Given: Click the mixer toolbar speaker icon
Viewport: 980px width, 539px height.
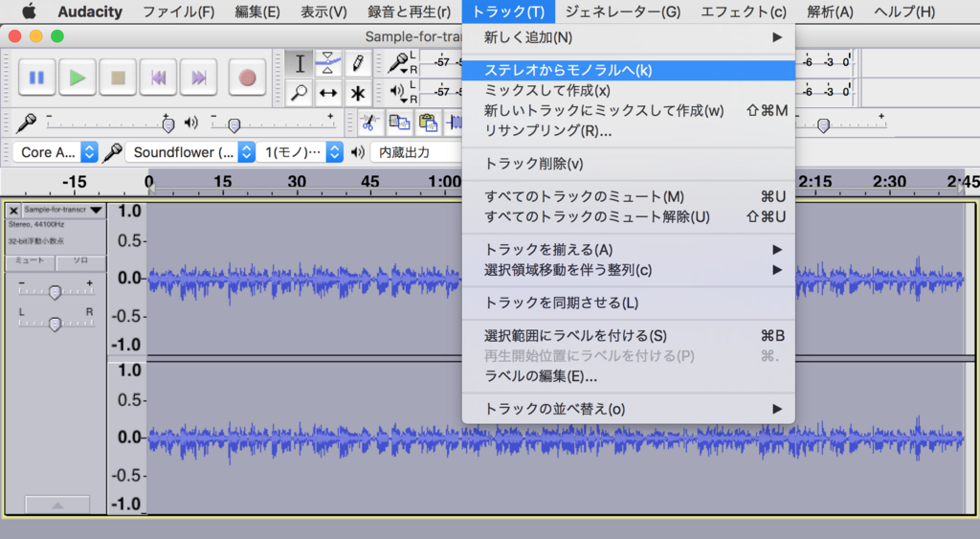Looking at the screenshot, I should pyautogui.click(x=191, y=124).
